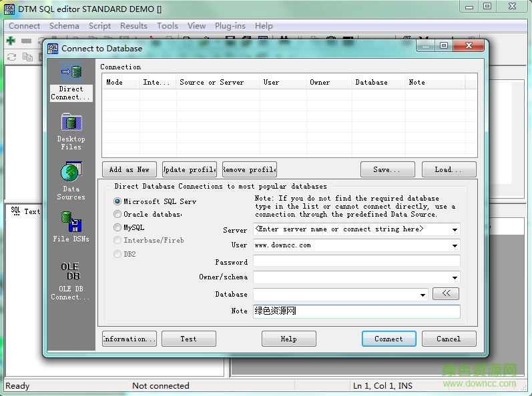This screenshot has width=532, height=396.
Task: Click the copy documents toolbar icon
Action: pos(27,57)
